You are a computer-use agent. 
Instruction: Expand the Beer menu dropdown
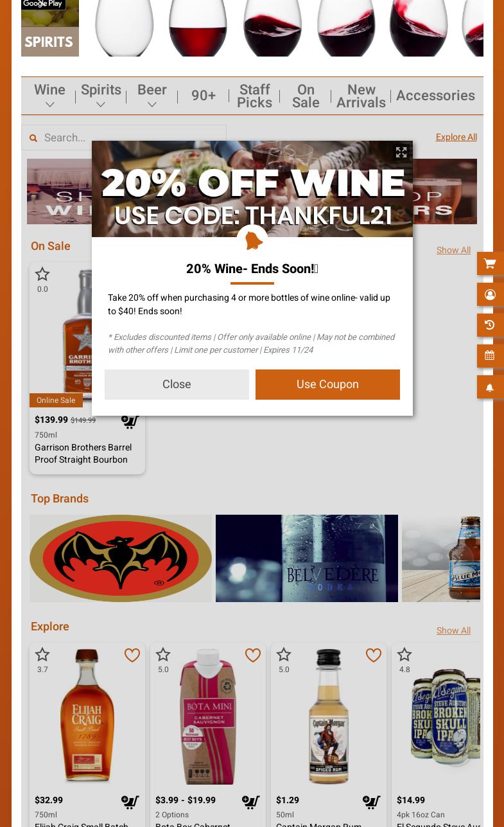(152, 96)
